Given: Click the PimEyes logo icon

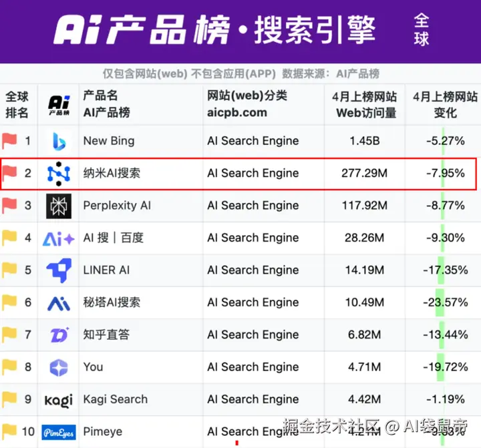Looking at the screenshot, I should [x=59, y=432].
